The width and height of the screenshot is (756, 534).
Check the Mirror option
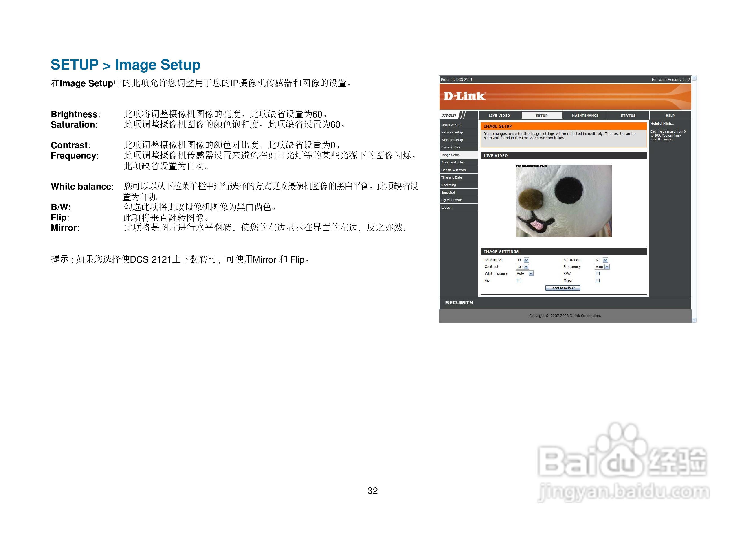pos(598,280)
